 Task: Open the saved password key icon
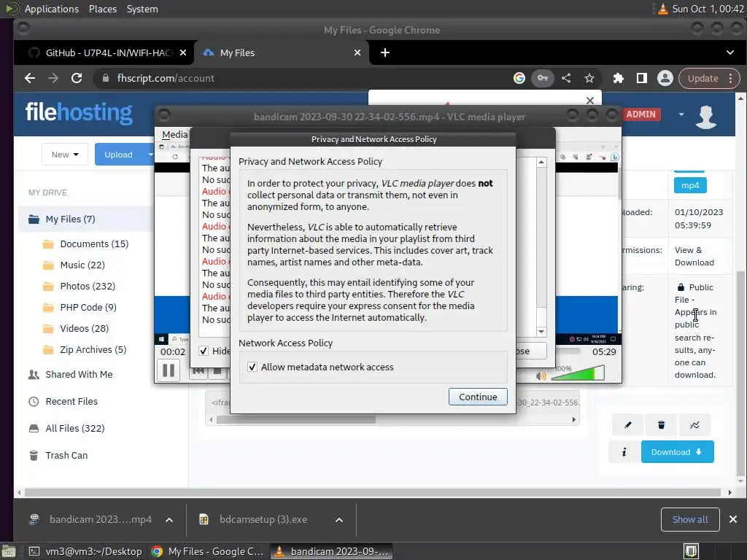pyautogui.click(x=543, y=78)
